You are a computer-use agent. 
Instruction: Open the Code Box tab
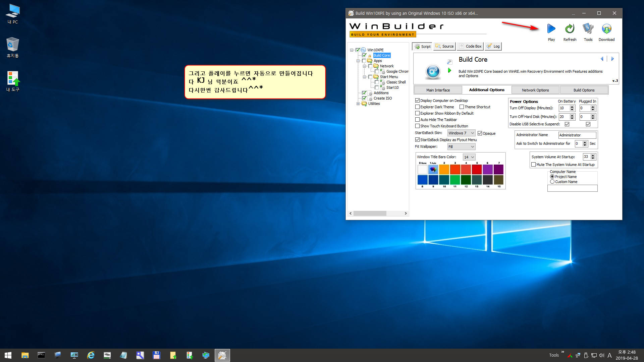pyautogui.click(x=470, y=46)
